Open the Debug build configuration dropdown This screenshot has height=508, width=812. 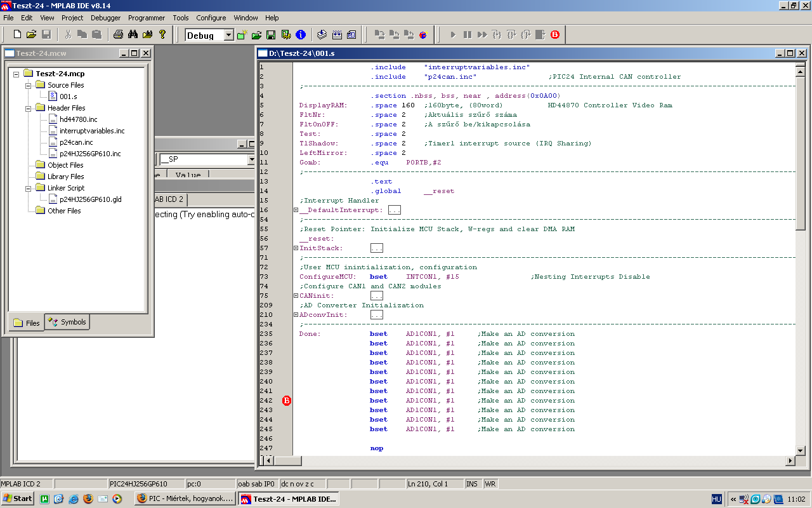pyautogui.click(x=229, y=36)
